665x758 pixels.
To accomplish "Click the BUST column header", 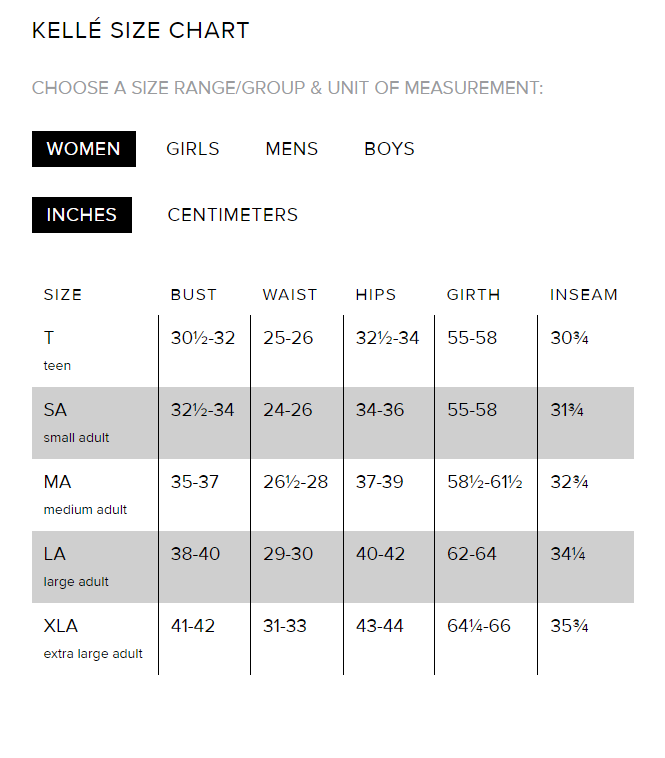I will click(194, 295).
